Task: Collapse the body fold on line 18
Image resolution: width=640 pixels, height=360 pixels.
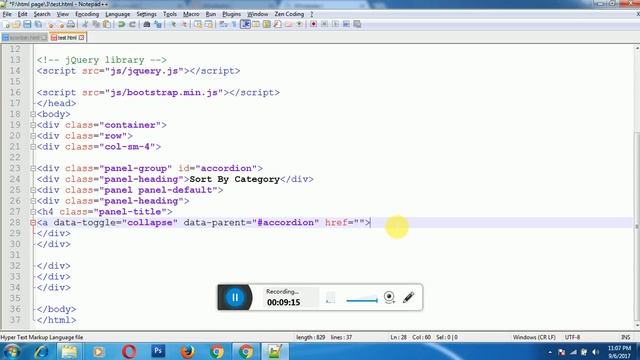Action: [x=33, y=114]
